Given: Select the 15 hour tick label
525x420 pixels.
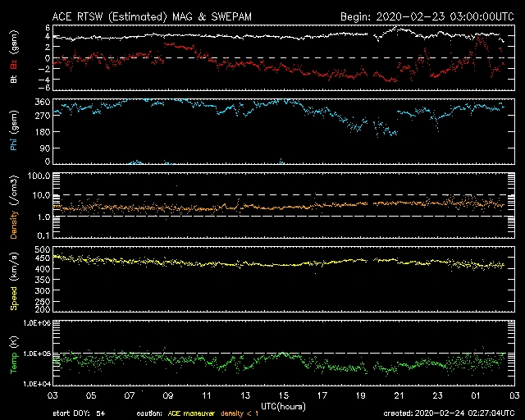Looking at the screenshot, I should [284, 396].
